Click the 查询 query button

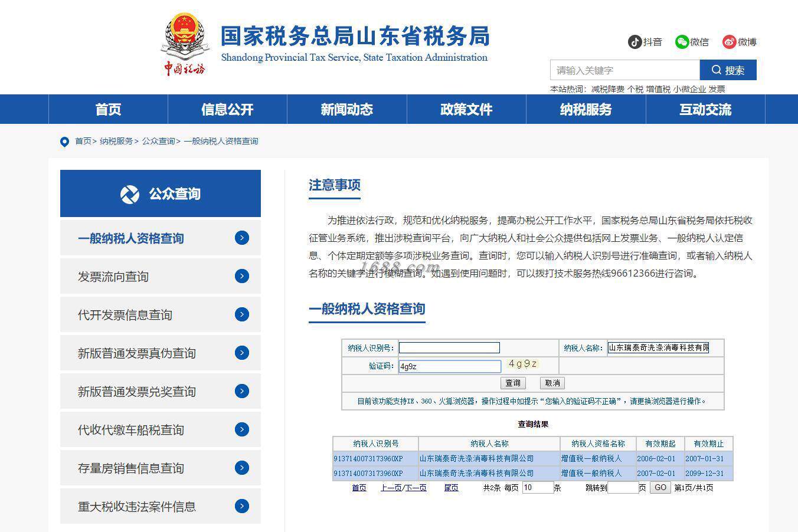pyautogui.click(x=513, y=383)
